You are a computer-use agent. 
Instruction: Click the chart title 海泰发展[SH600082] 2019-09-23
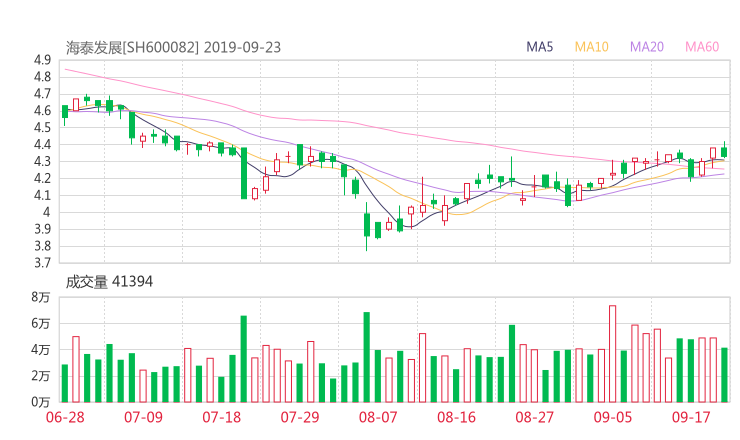point(173,47)
